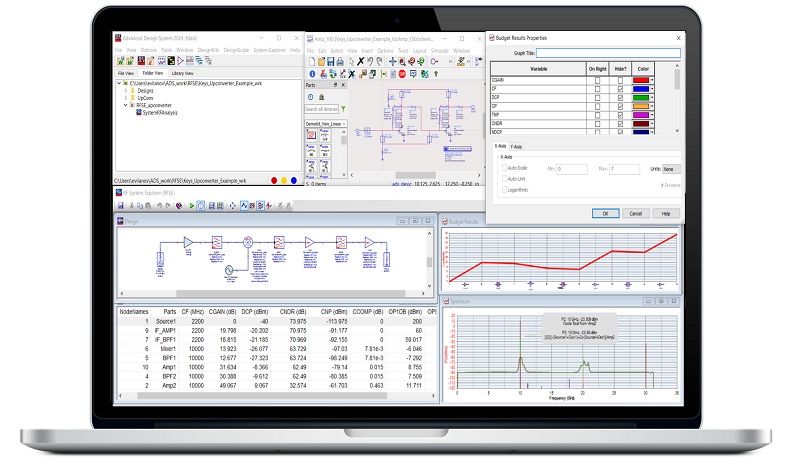Screen dimensions: 800x468
Task: Click clock history icon in Parts panel
Action: (x=310, y=97)
